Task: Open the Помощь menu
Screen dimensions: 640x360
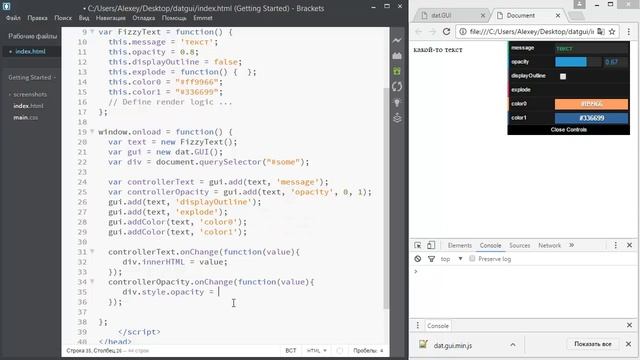Action: (x=174, y=18)
